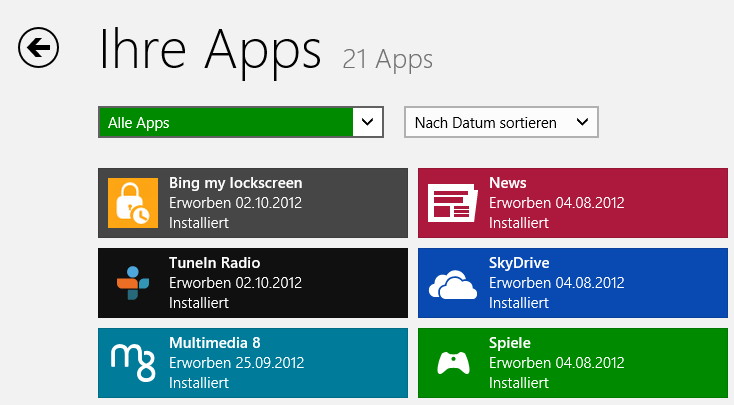
Task: Click Installiert status on TuneIn Radio
Action: (x=199, y=303)
